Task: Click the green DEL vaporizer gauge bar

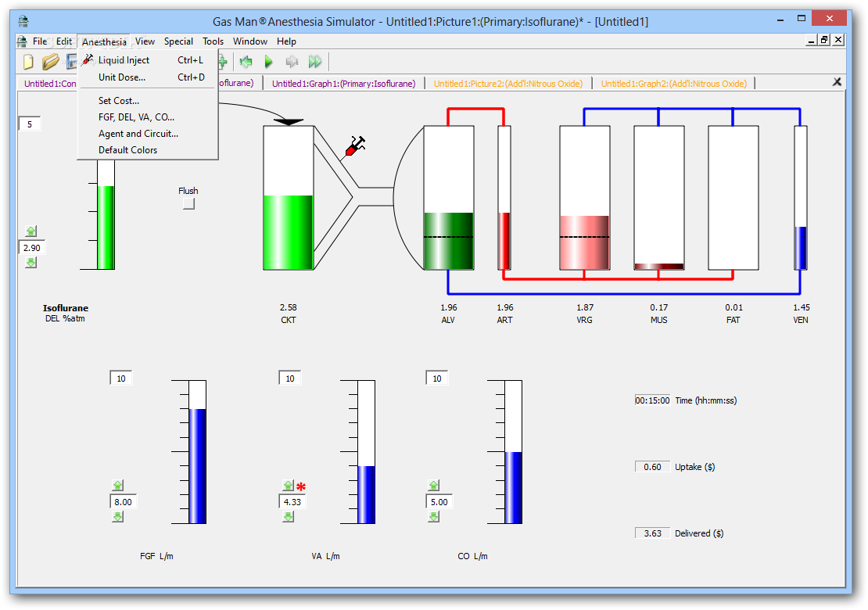Action: (x=106, y=228)
